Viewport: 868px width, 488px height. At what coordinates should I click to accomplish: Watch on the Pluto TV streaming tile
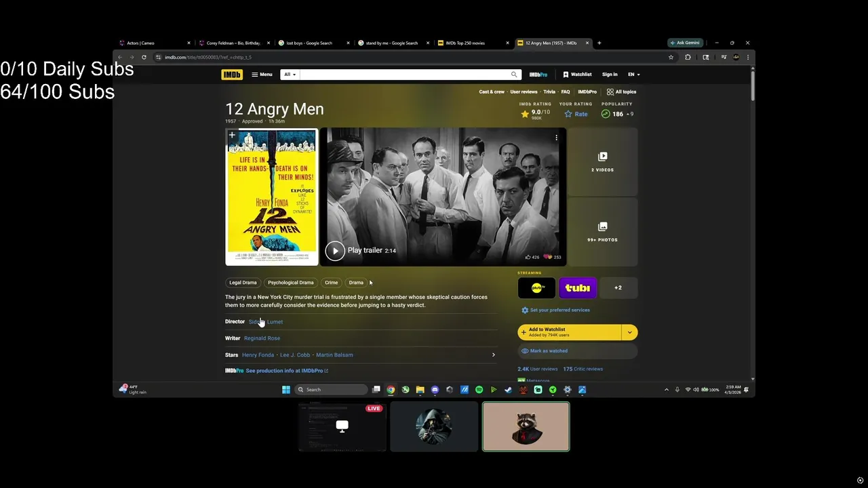coord(537,288)
